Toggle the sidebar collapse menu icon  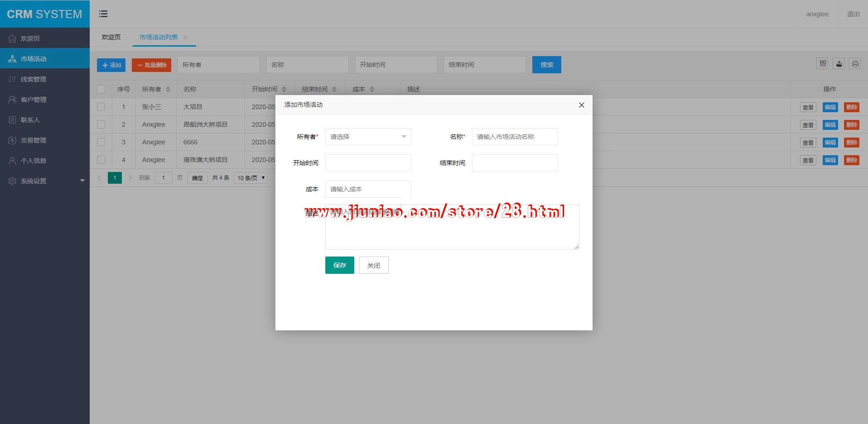[103, 14]
